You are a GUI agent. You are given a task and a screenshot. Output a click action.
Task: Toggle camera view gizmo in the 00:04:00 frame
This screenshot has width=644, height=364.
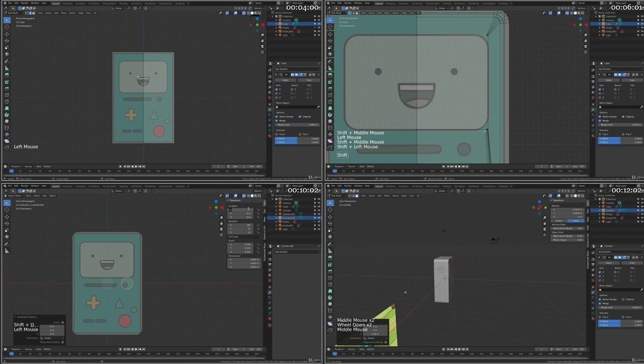[x=262, y=46]
